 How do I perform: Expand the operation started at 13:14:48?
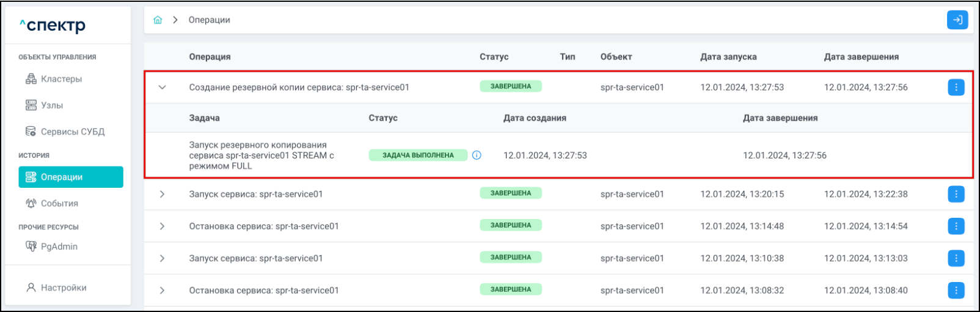162,226
